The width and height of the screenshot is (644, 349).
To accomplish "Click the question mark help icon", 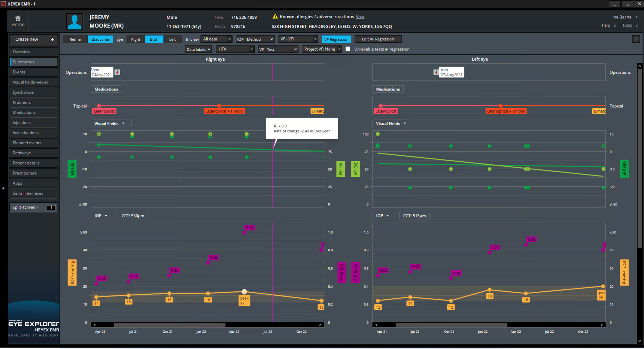I will click(x=636, y=39).
